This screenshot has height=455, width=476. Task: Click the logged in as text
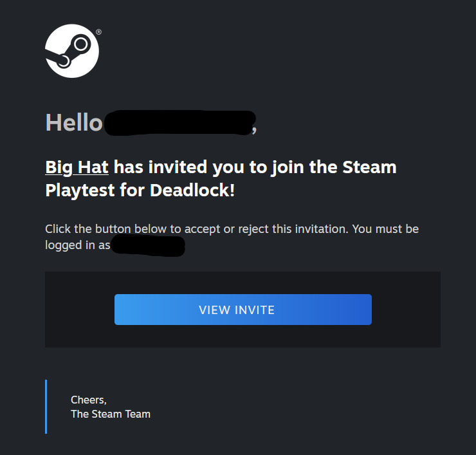pyautogui.click(x=77, y=245)
